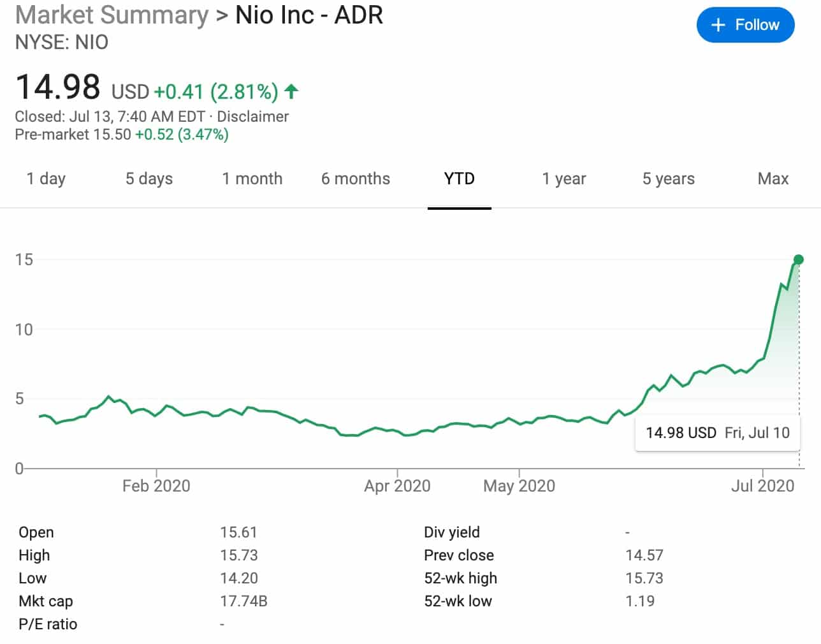Select the 5 years time range
Screen dimensions: 821x644
tap(667, 179)
